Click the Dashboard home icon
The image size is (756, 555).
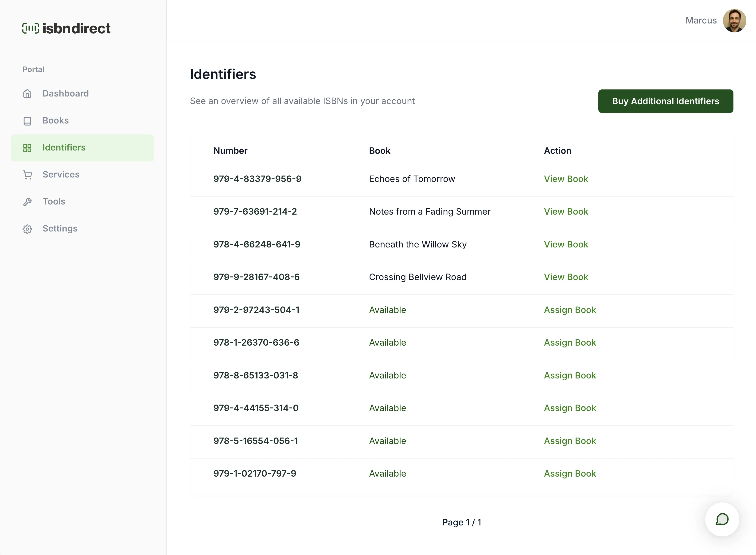(x=27, y=94)
